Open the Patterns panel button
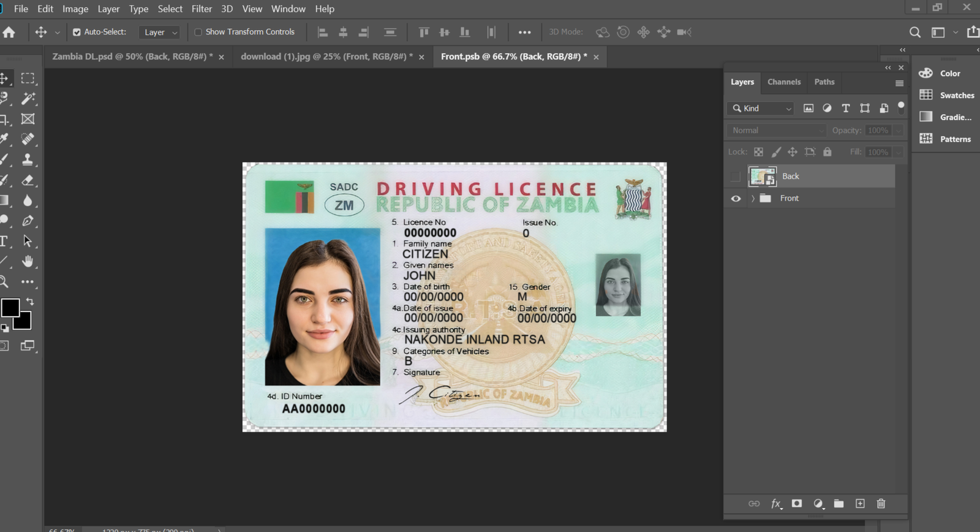 [946, 139]
